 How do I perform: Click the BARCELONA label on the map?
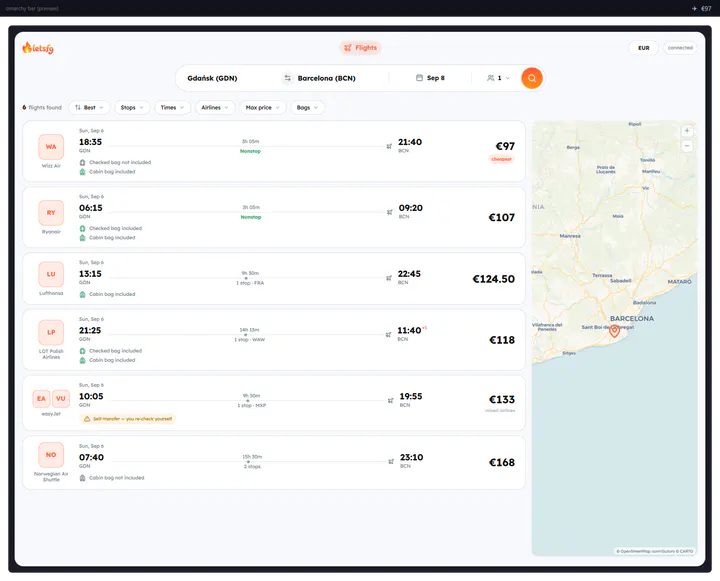point(632,318)
